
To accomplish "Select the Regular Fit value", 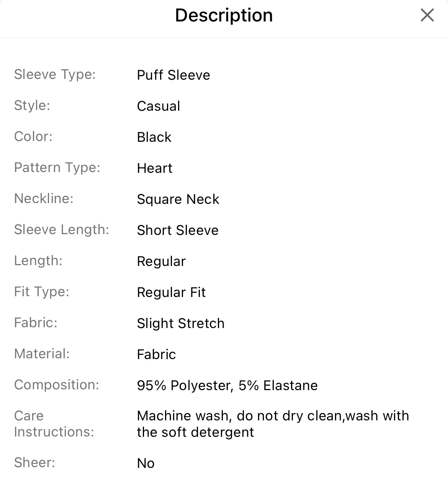I will click(x=171, y=292).
